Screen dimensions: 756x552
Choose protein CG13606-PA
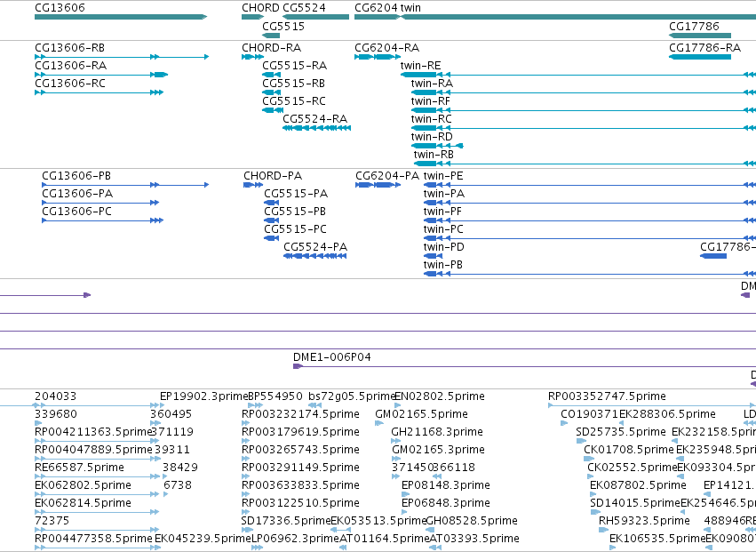pyautogui.click(x=77, y=194)
